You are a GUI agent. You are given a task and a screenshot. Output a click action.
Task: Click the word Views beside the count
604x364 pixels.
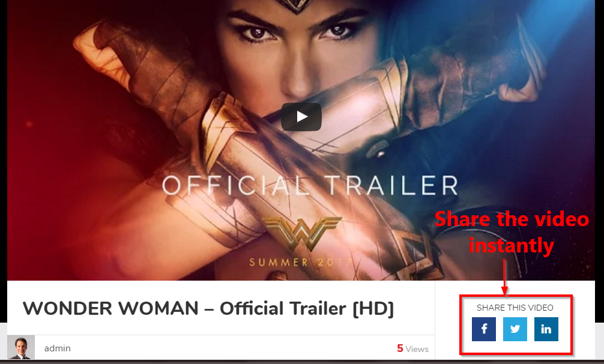coord(417,349)
